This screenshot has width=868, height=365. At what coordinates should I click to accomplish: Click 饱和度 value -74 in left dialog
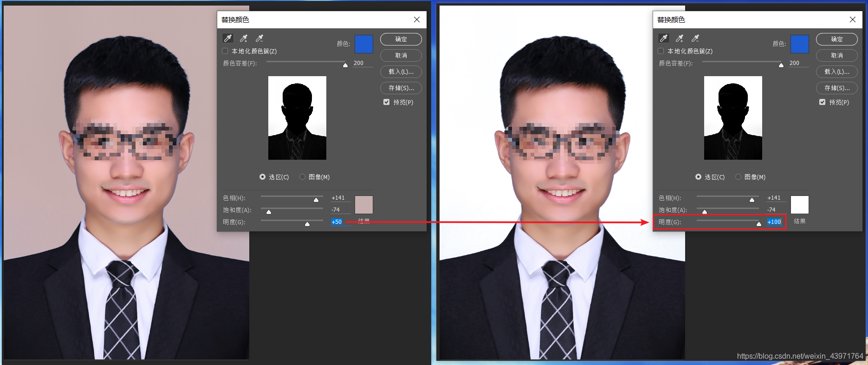click(340, 210)
